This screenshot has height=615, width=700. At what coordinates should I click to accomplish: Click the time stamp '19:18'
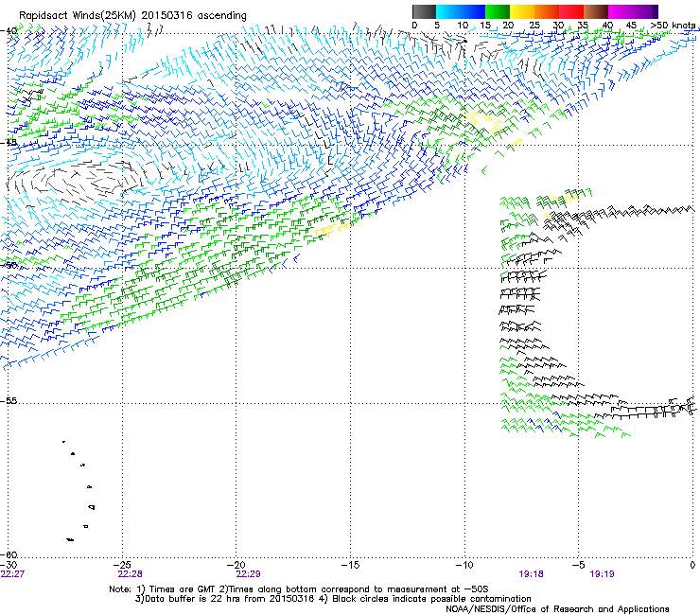(531, 574)
